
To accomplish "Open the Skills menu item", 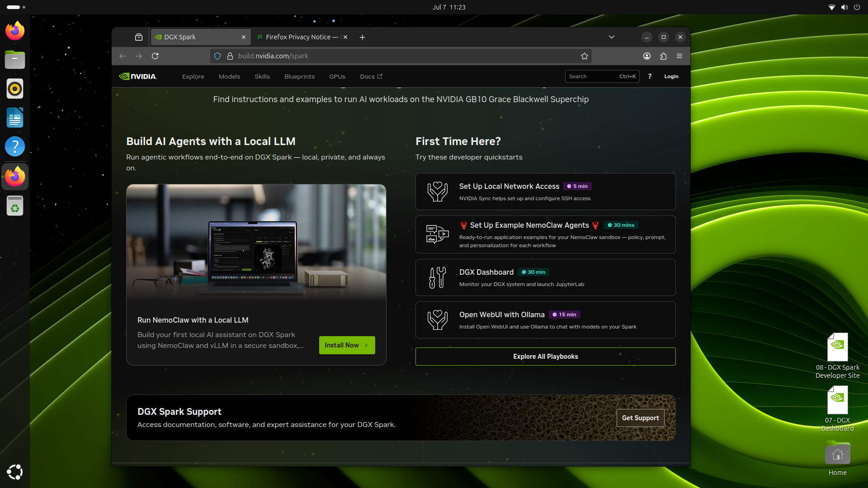I will pos(262,76).
